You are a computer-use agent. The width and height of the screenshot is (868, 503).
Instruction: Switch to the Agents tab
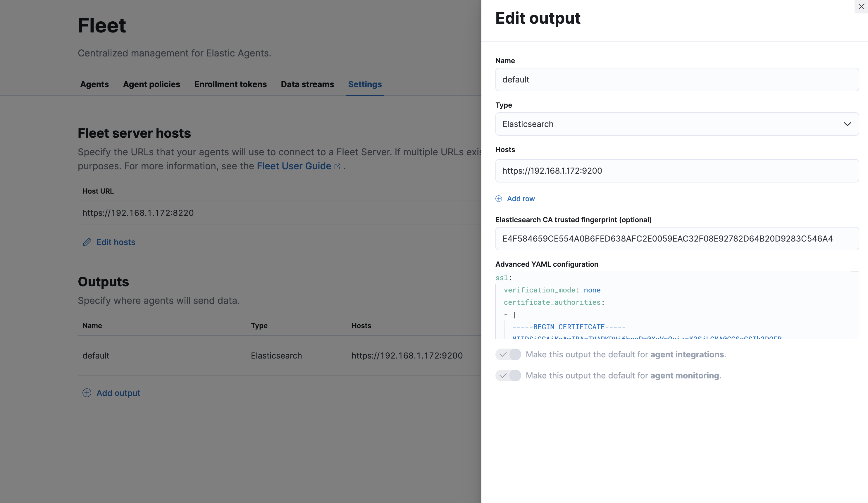[94, 85]
